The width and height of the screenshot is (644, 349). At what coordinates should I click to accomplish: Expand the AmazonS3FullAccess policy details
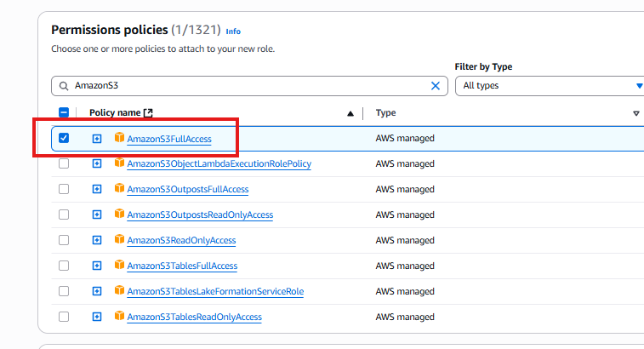point(97,139)
